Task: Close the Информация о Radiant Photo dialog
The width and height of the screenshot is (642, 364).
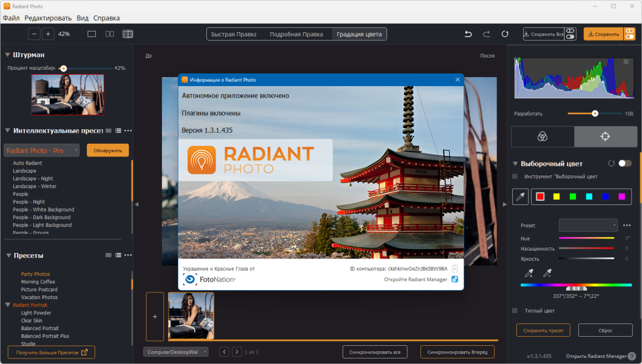Action: (x=458, y=79)
